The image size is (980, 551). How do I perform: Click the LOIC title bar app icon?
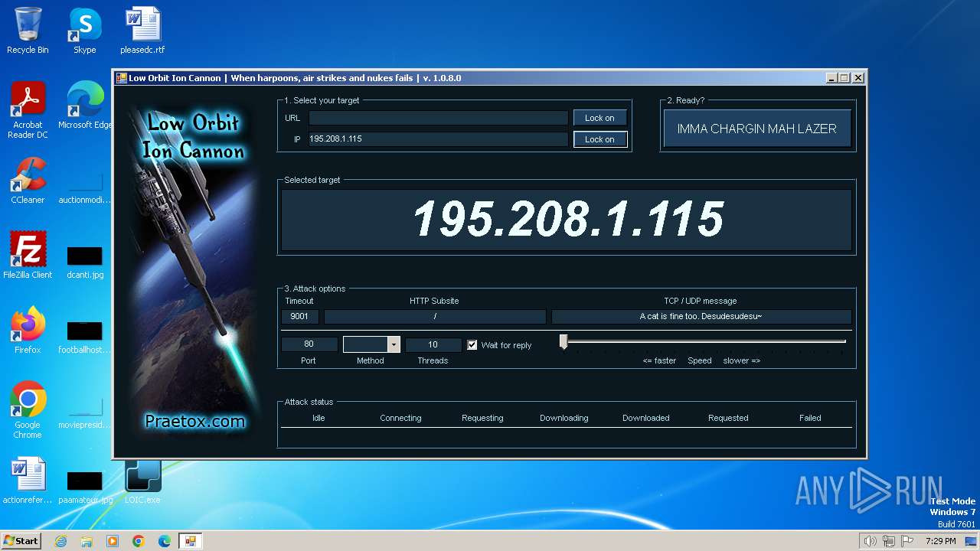click(x=121, y=78)
